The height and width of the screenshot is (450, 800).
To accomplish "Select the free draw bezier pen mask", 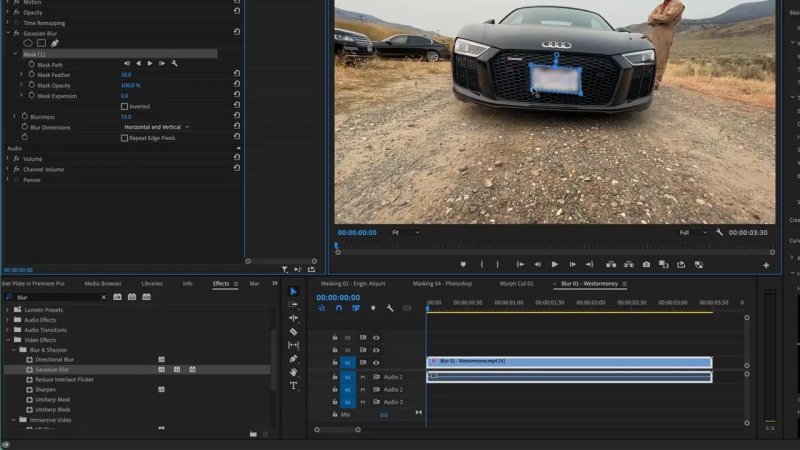I will (55, 43).
